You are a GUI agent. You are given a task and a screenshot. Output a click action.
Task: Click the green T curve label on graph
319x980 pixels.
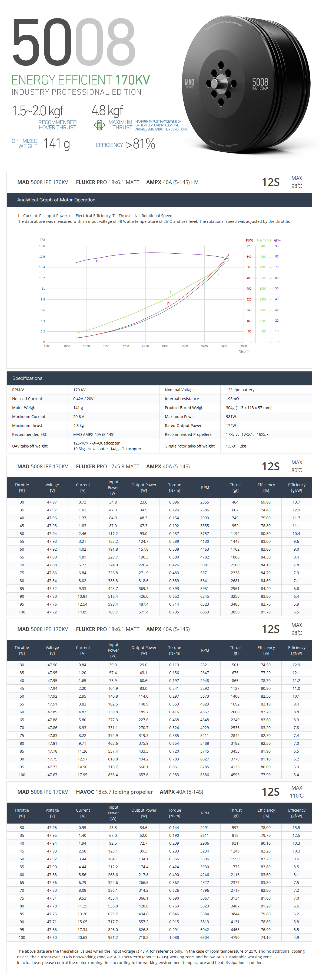point(171,292)
